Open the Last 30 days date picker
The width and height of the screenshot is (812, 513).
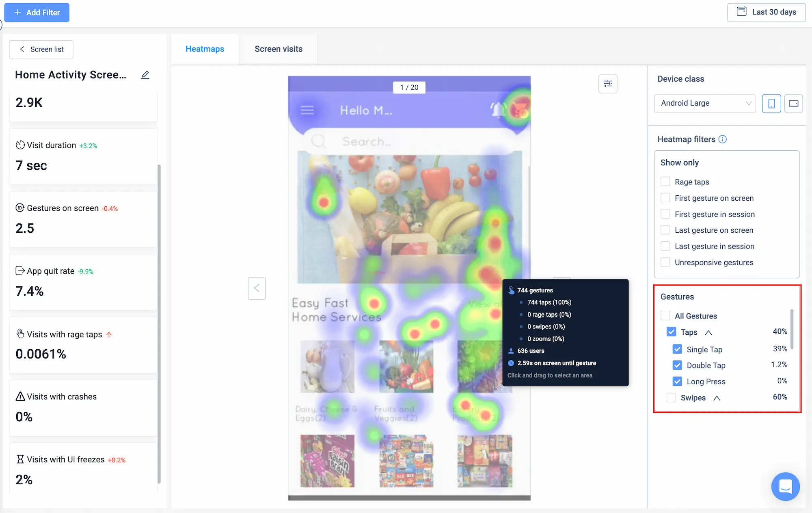(766, 12)
